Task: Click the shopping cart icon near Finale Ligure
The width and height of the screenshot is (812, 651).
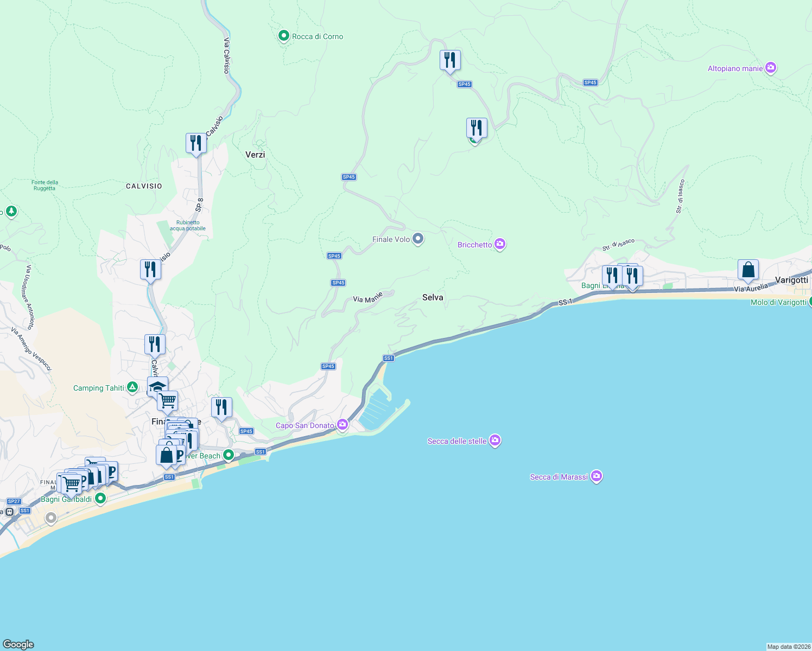Action: [x=167, y=400]
